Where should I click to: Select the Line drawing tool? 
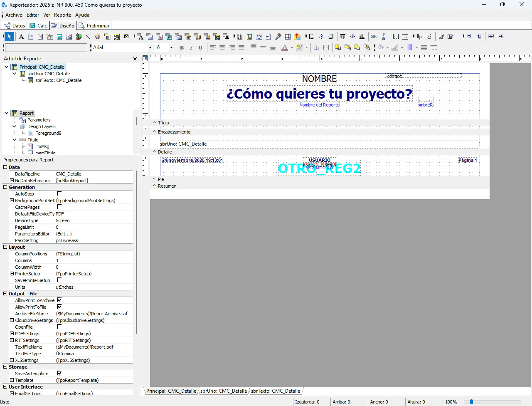click(88, 37)
